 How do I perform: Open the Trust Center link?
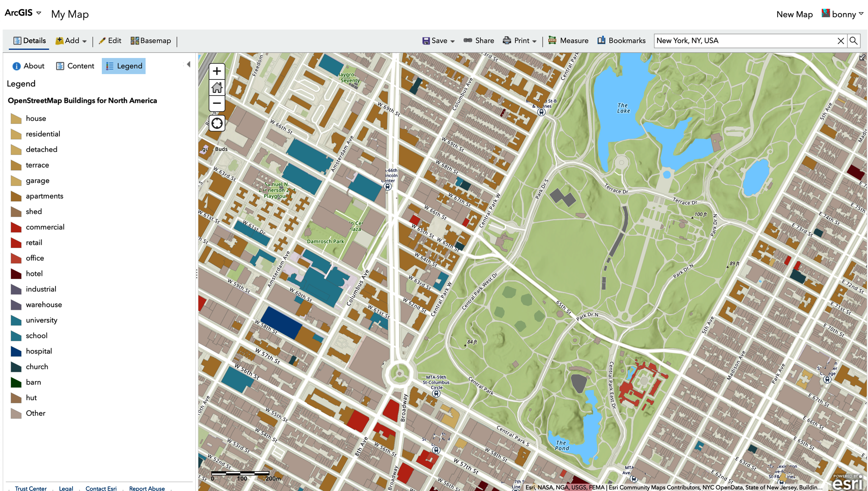point(31,488)
